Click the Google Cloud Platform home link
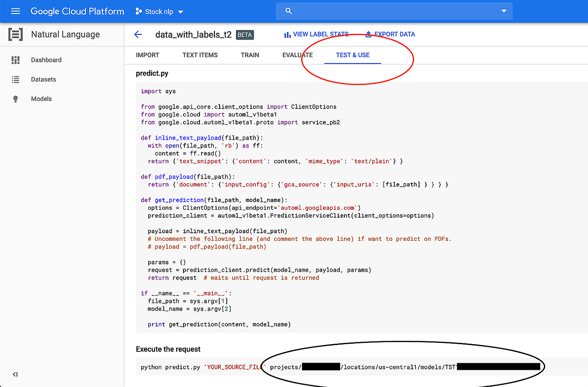This screenshot has height=387, width=588. coord(77,11)
